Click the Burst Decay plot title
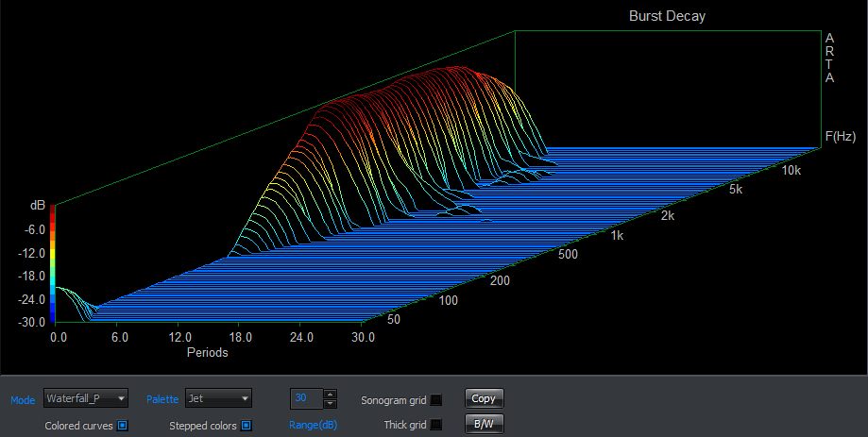Viewport: 868px width, 437px height. point(667,16)
